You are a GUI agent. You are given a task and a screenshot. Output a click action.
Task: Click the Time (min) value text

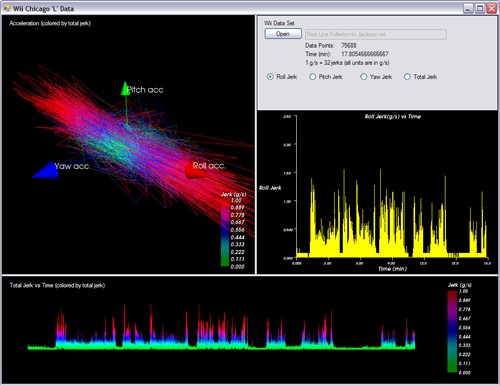tap(365, 54)
